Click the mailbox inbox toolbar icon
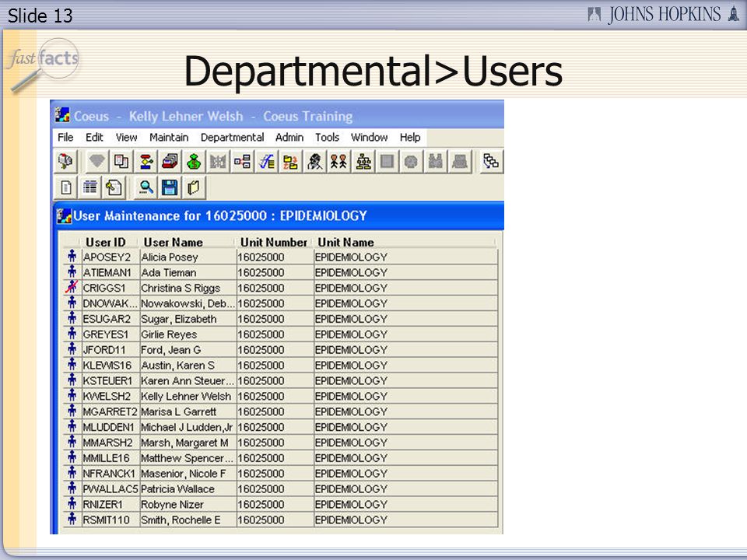The image size is (747, 560). (x=65, y=162)
